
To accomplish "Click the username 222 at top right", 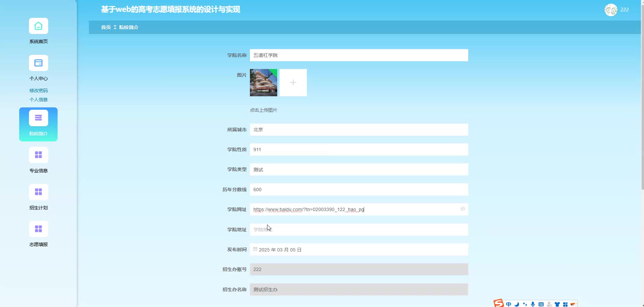I will [624, 10].
